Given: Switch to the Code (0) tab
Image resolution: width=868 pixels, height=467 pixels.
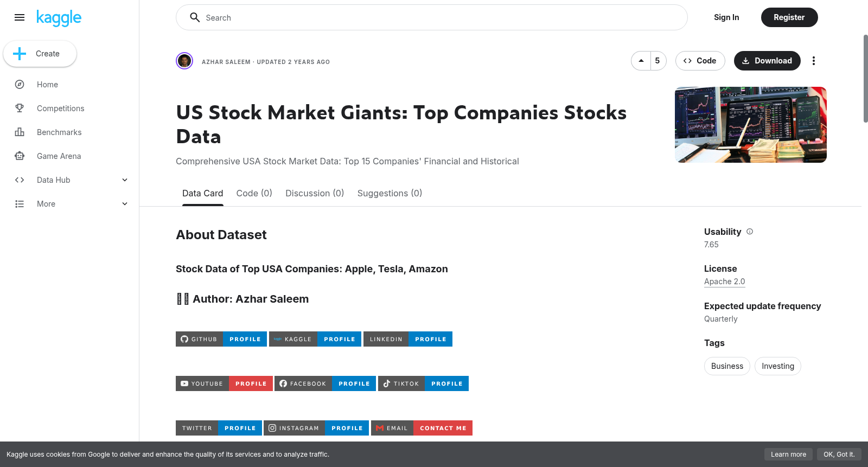Looking at the screenshot, I should (254, 193).
